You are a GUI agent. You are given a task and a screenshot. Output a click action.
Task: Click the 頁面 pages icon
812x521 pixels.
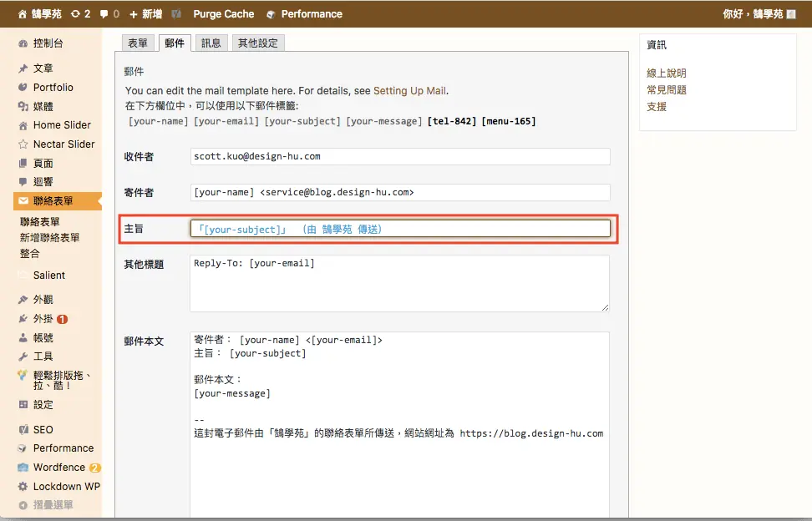(23, 163)
